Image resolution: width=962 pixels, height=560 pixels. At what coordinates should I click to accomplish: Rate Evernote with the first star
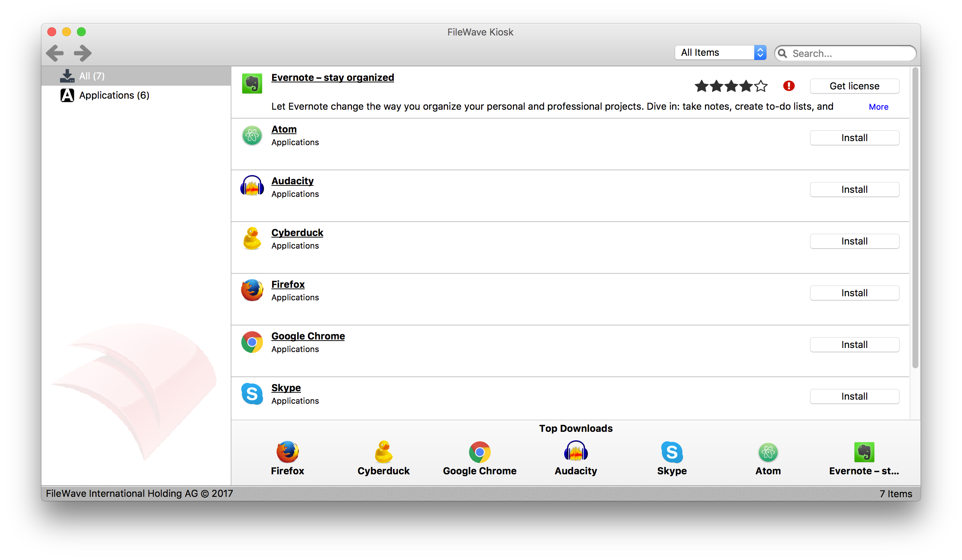coord(701,86)
